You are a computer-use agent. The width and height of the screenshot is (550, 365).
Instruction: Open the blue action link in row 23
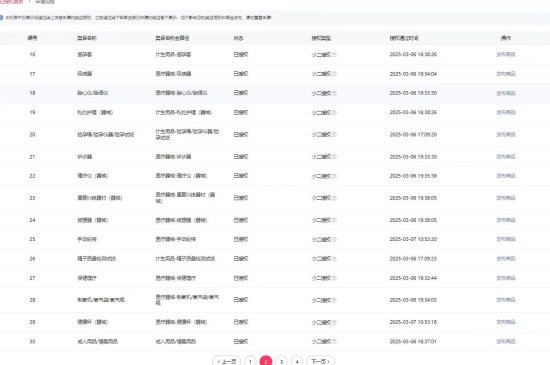506,198
